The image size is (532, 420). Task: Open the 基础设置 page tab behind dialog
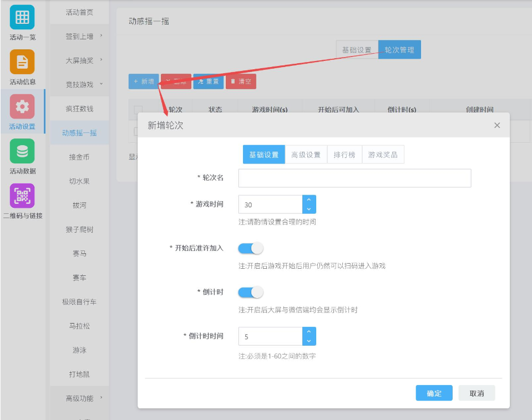[x=357, y=50]
